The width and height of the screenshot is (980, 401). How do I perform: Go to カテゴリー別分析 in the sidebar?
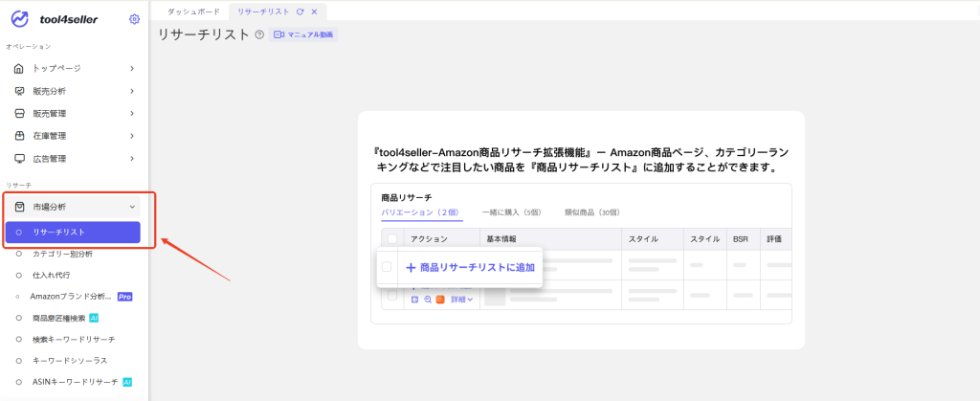(62, 255)
